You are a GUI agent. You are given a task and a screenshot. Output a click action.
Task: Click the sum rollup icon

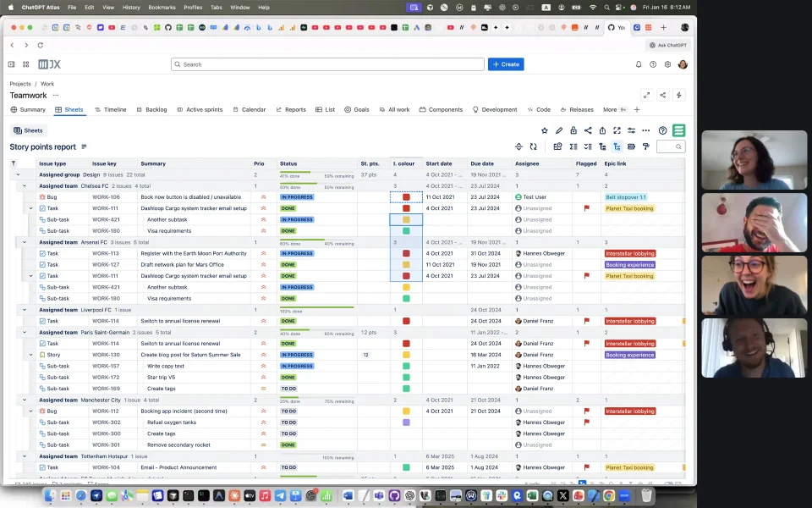tap(573, 146)
